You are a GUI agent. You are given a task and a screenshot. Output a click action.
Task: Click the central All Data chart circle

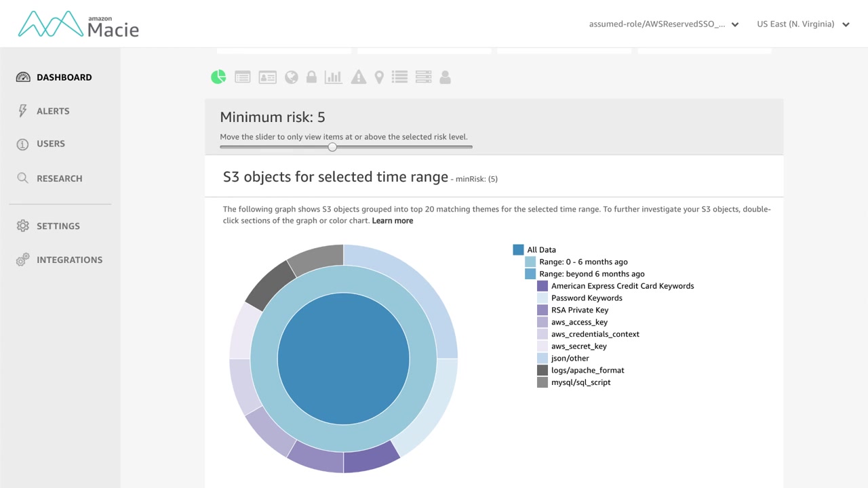(343, 359)
